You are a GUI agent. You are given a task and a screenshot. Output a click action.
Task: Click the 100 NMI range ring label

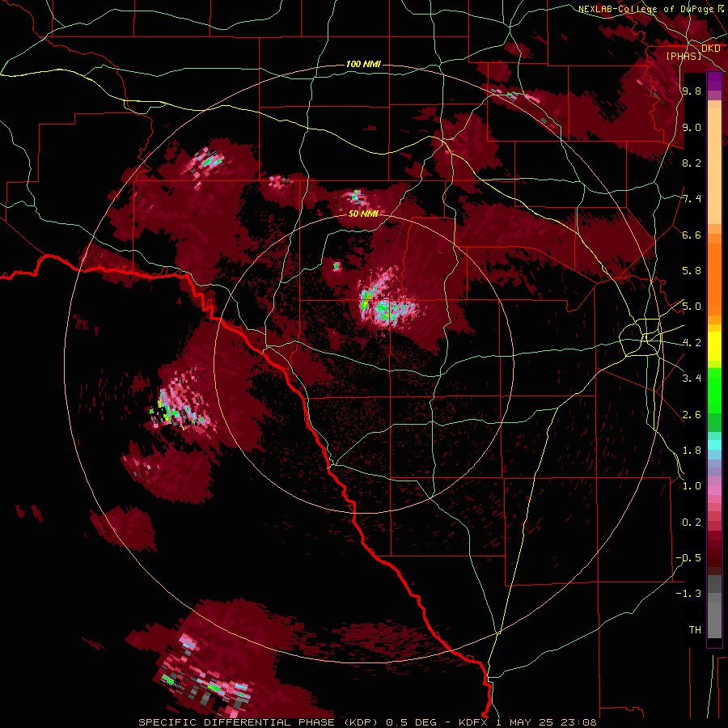pyautogui.click(x=363, y=64)
